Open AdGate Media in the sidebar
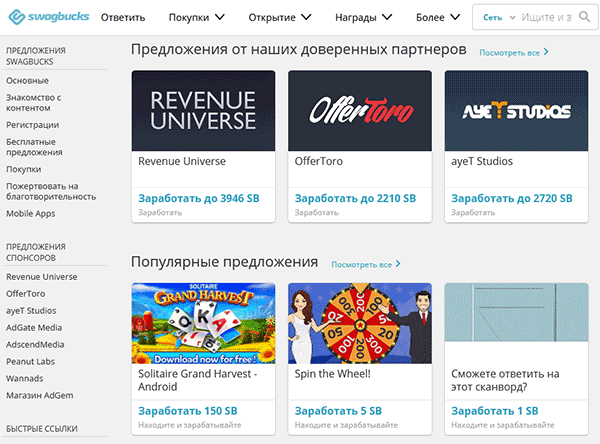The width and height of the screenshot is (600, 444). (x=34, y=328)
